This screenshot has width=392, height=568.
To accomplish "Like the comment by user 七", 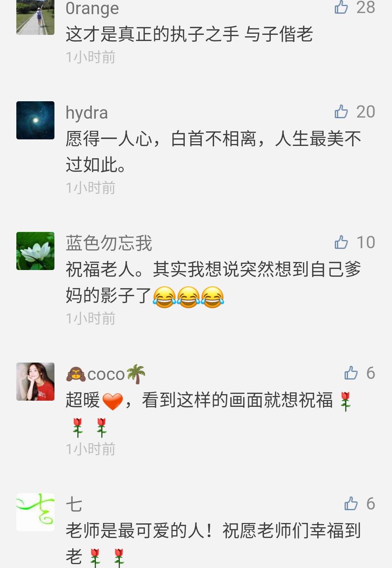I will pos(351,503).
